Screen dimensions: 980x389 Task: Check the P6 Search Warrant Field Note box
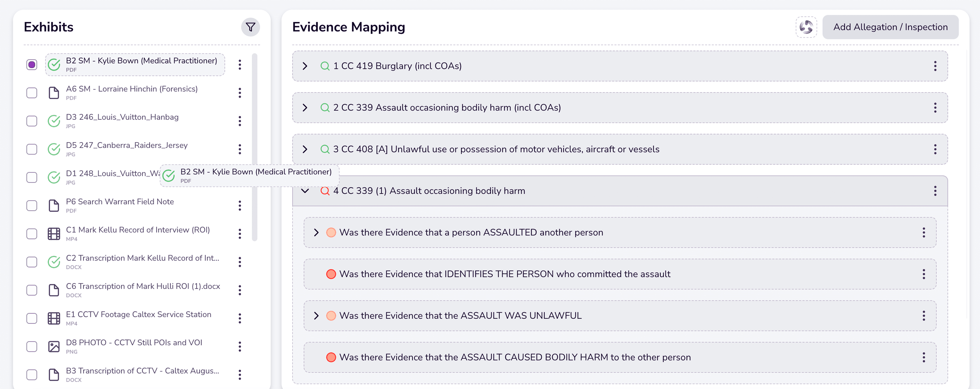tap(32, 206)
